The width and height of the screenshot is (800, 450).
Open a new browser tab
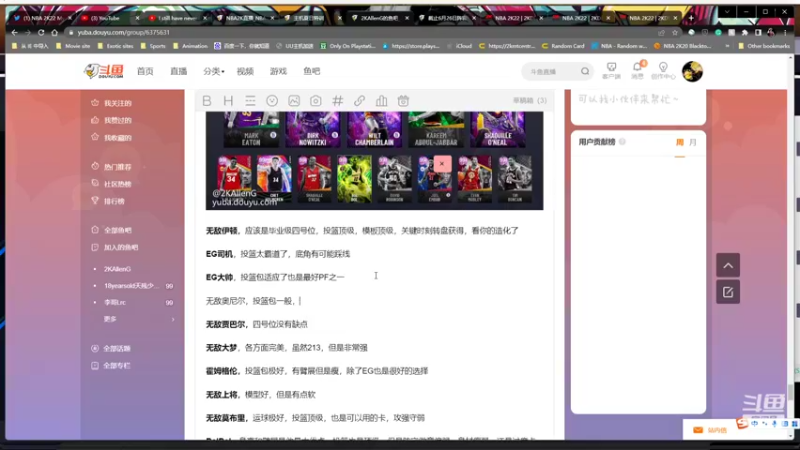pos(691,17)
